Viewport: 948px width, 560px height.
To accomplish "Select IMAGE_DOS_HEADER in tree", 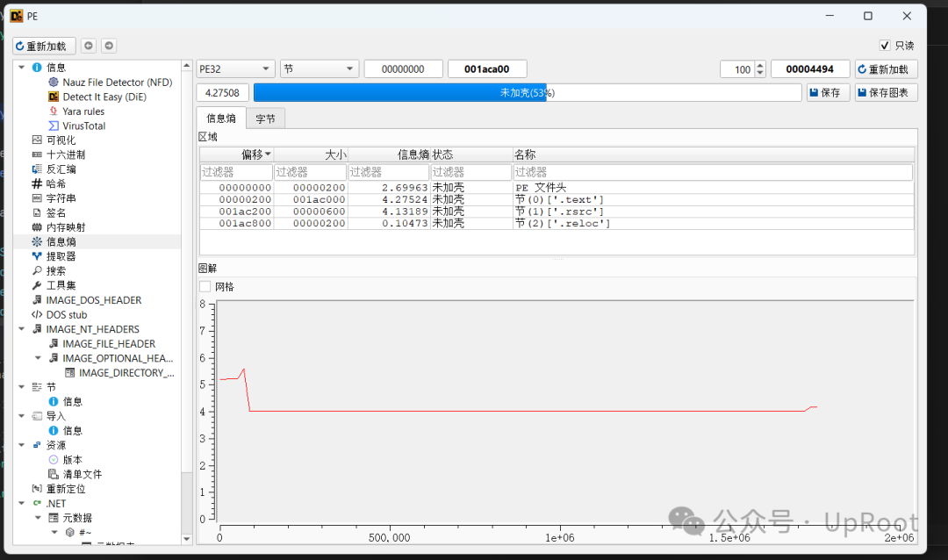I will pos(93,300).
